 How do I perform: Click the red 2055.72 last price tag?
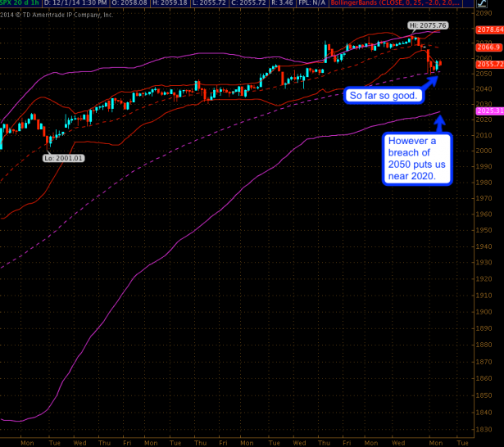[x=488, y=64]
